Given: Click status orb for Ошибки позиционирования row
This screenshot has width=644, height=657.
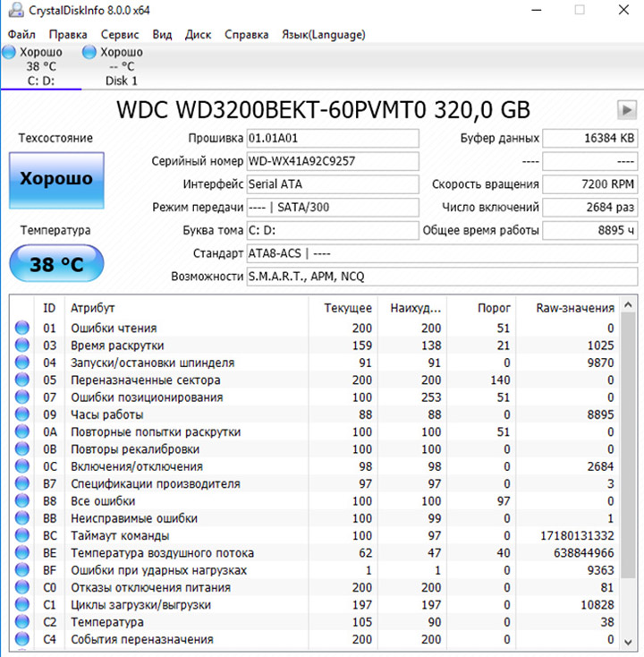Looking at the screenshot, I should [x=22, y=397].
